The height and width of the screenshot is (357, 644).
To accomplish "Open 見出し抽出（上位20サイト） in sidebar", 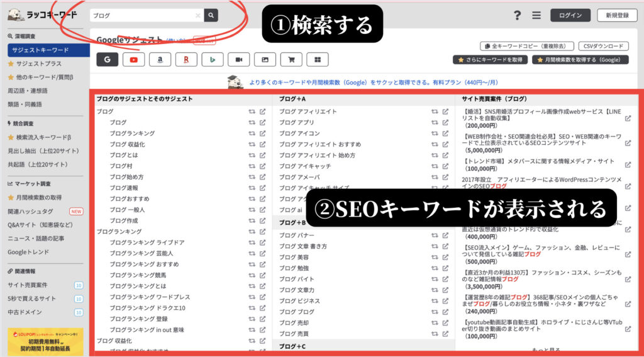I will point(43,151).
